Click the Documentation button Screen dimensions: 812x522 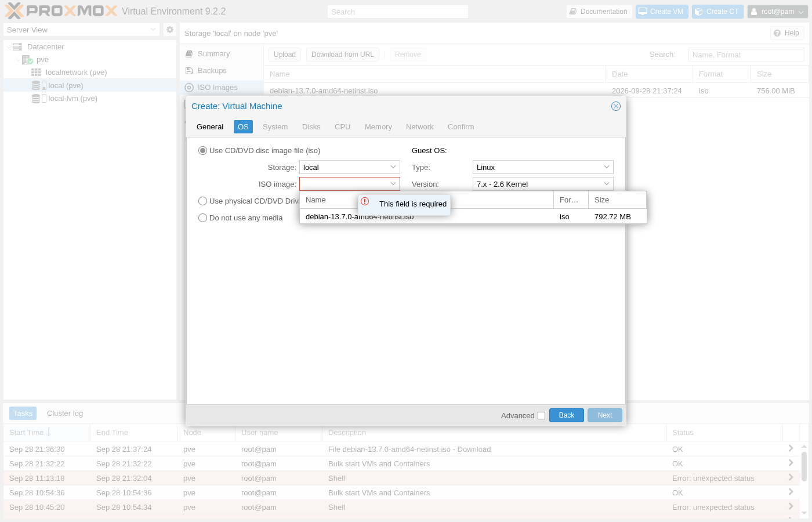point(599,12)
